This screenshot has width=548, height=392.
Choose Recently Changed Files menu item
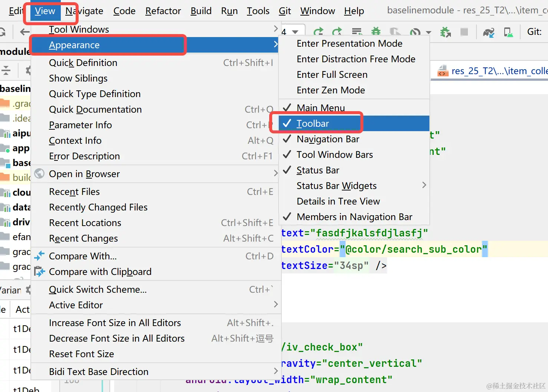click(x=155, y=207)
